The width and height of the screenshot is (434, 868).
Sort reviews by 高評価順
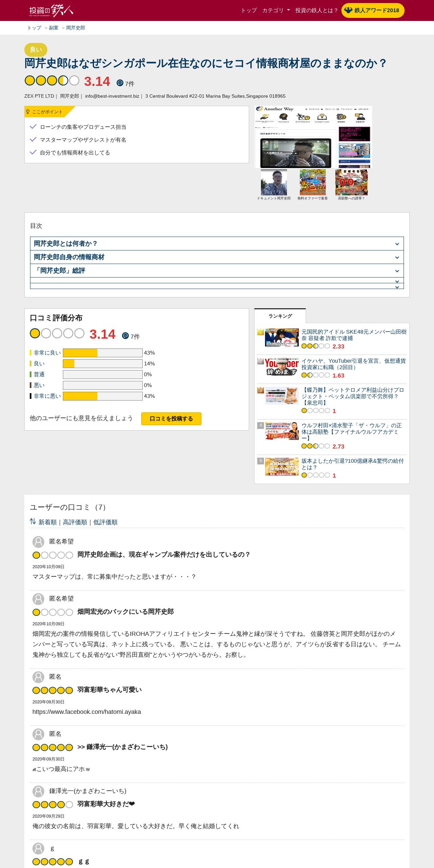pos(75,522)
